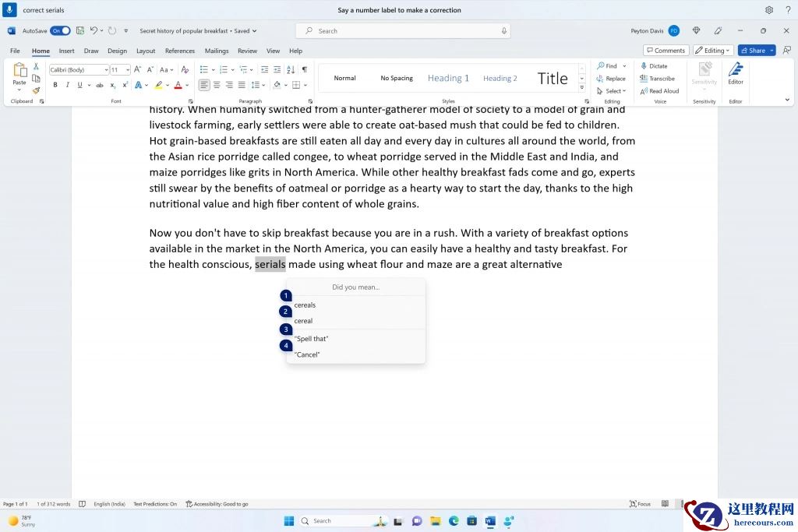Expand the font color options

[x=185, y=85]
